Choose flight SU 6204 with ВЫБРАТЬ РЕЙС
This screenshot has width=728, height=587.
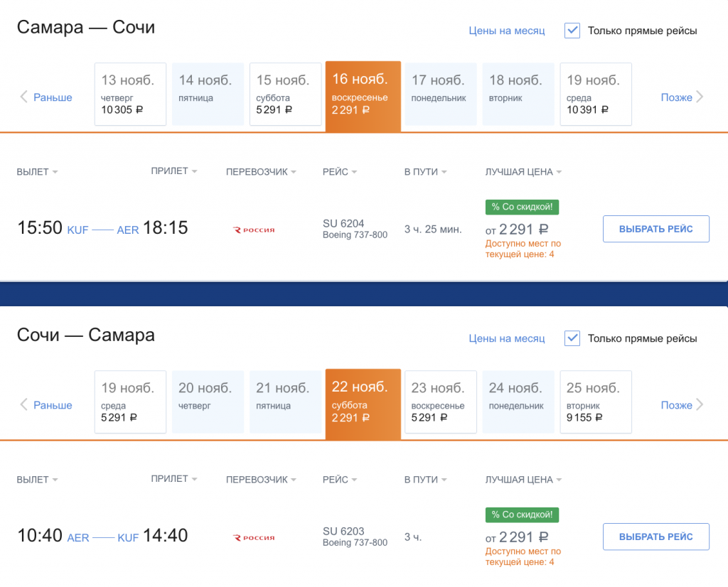pos(655,229)
